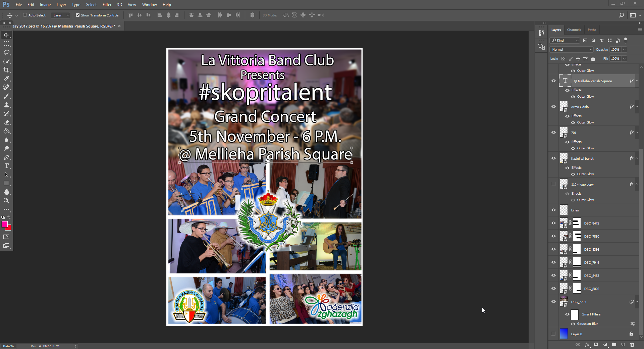Open the workspace switcher button
The image size is (644, 349).
pyautogui.click(x=633, y=15)
